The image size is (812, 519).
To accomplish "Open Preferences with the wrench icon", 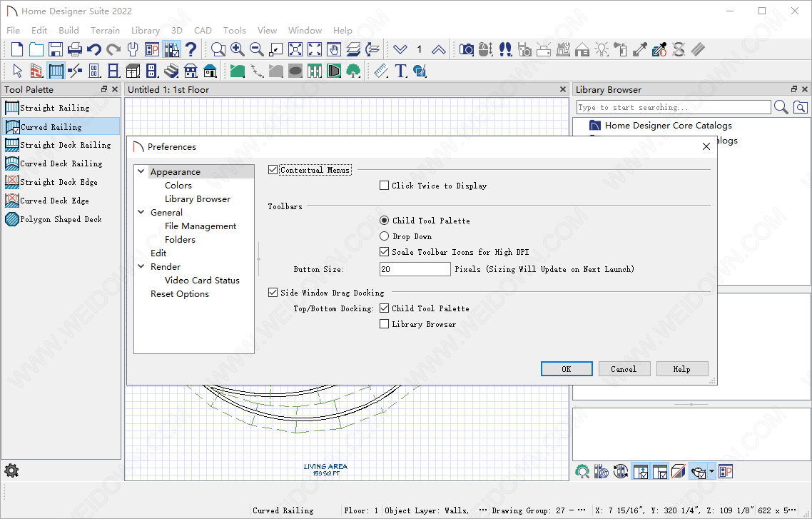I will [x=133, y=50].
